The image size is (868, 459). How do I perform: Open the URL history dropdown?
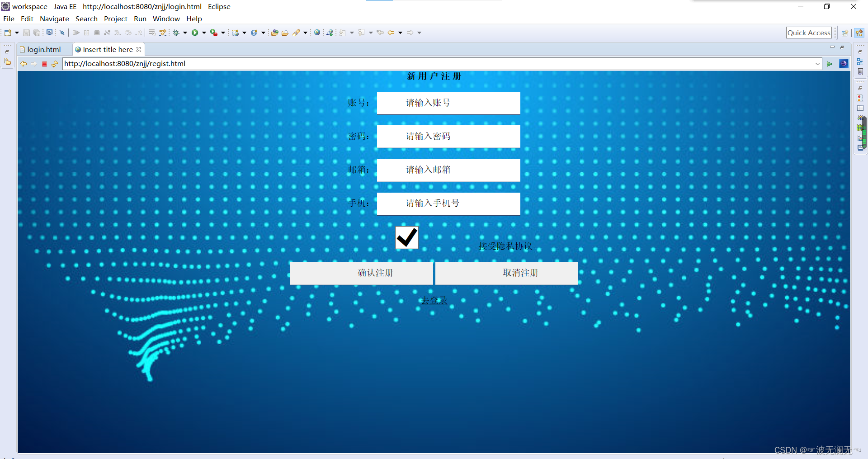[x=817, y=64]
